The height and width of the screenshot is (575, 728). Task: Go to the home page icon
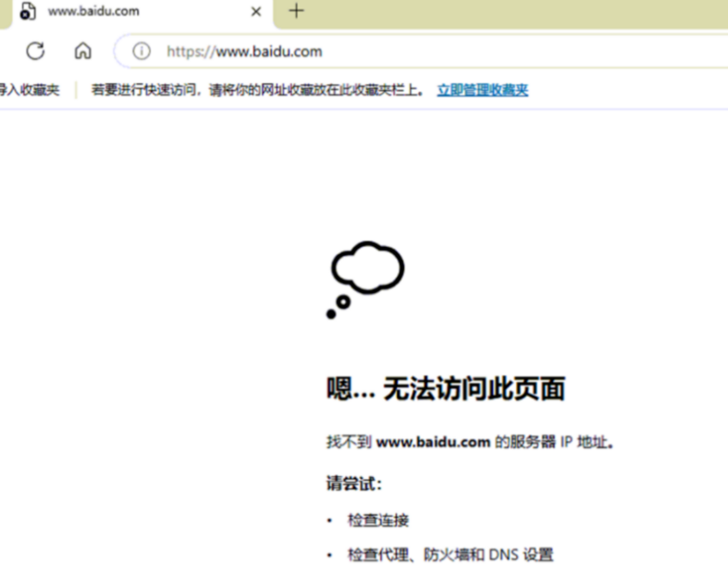pyautogui.click(x=83, y=51)
